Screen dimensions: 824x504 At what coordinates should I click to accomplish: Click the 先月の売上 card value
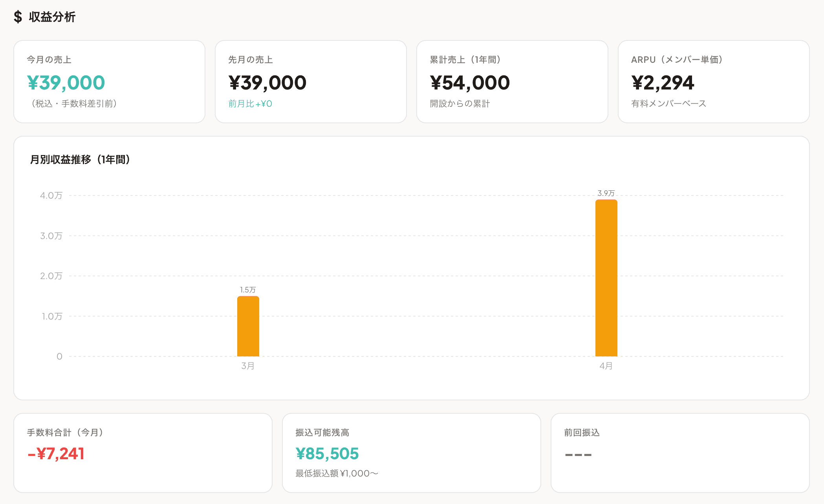point(267,83)
